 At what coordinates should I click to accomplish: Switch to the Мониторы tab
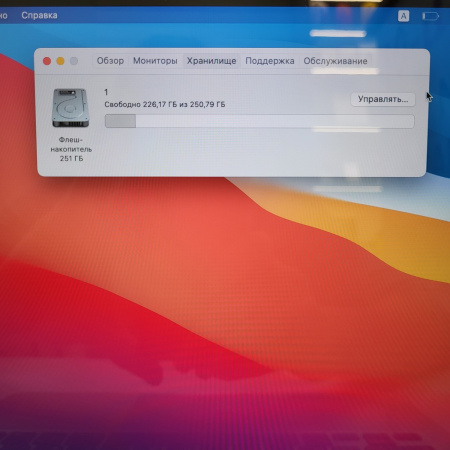point(155,61)
